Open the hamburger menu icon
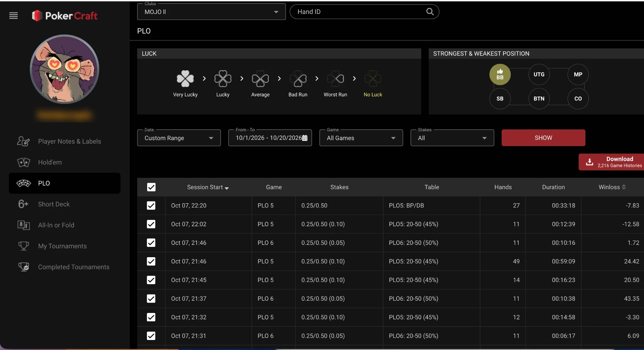 point(14,15)
